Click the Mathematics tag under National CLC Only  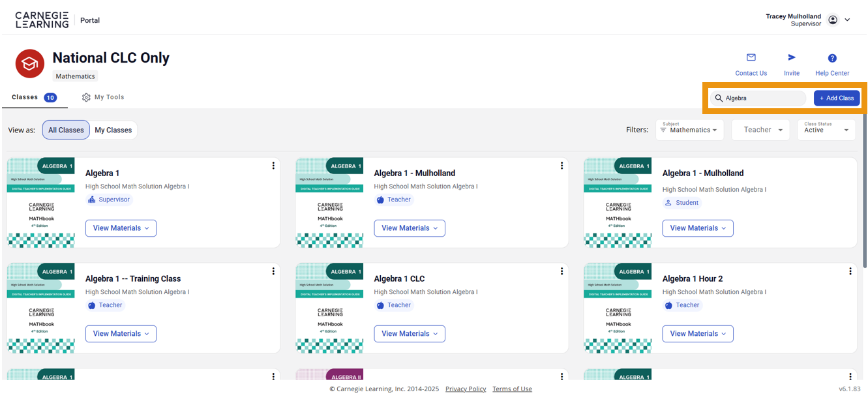[x=75, y=76]
